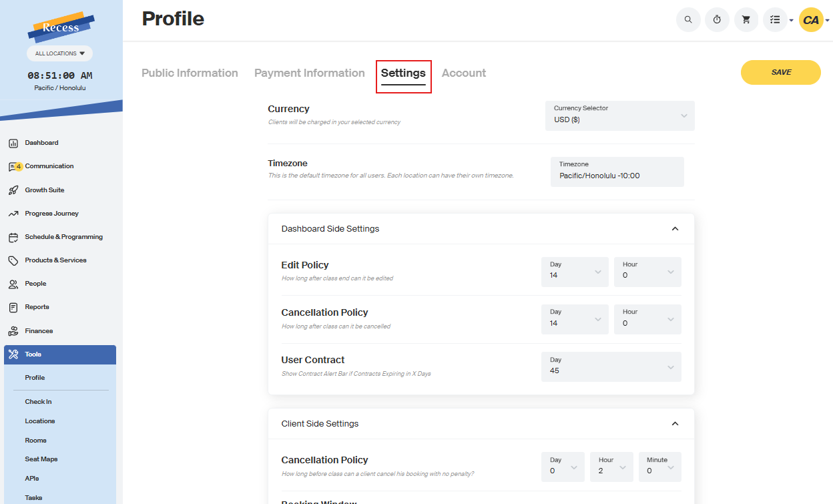Open User Contract Day dropdown
The height and width of the screenshot is (504, 833).
(x=611, y=366)
